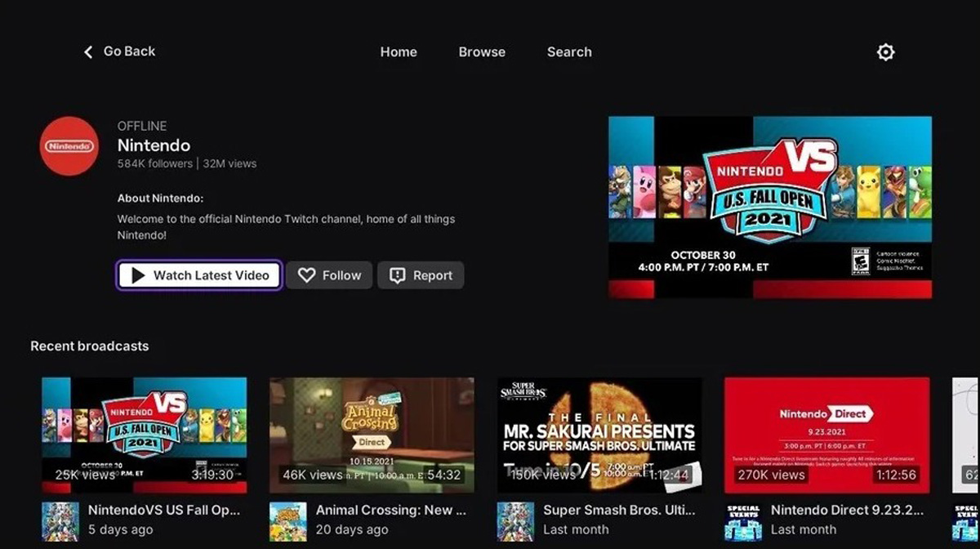Open settings via the gear icon

click(x=885, y=52)
